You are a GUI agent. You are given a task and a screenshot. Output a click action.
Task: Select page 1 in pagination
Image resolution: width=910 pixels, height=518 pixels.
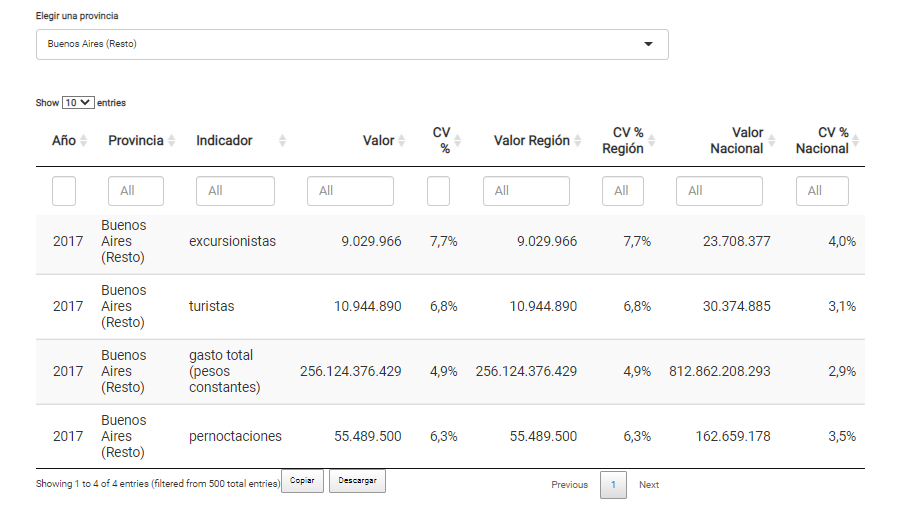[613, 485]
